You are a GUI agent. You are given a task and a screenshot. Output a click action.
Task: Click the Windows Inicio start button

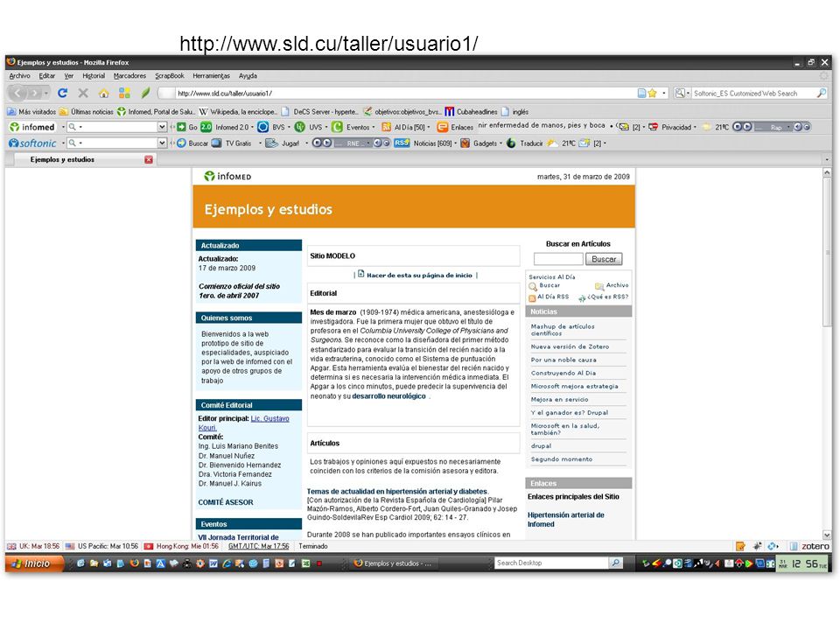pos(33,563)
